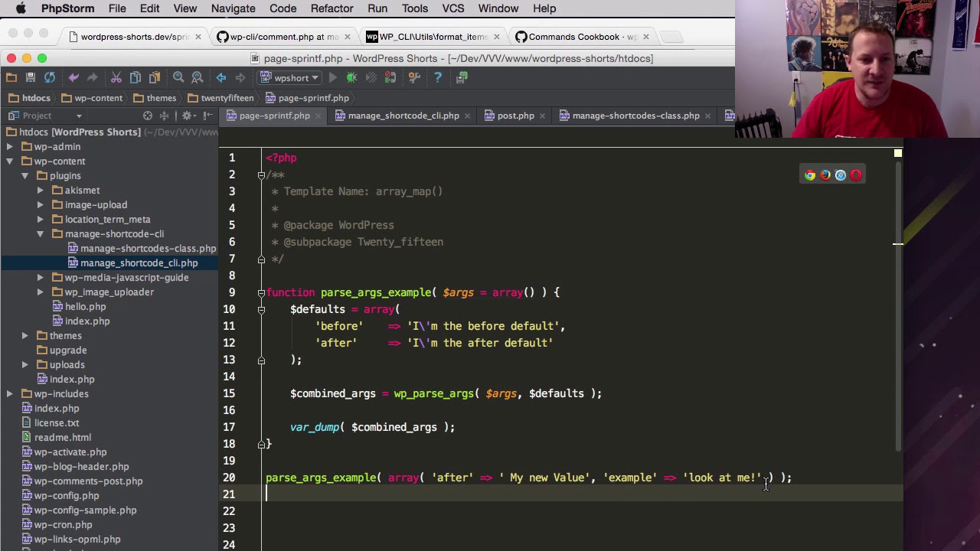Click the Copy toolbar icon
980x551 pixels.
(136, 77)
